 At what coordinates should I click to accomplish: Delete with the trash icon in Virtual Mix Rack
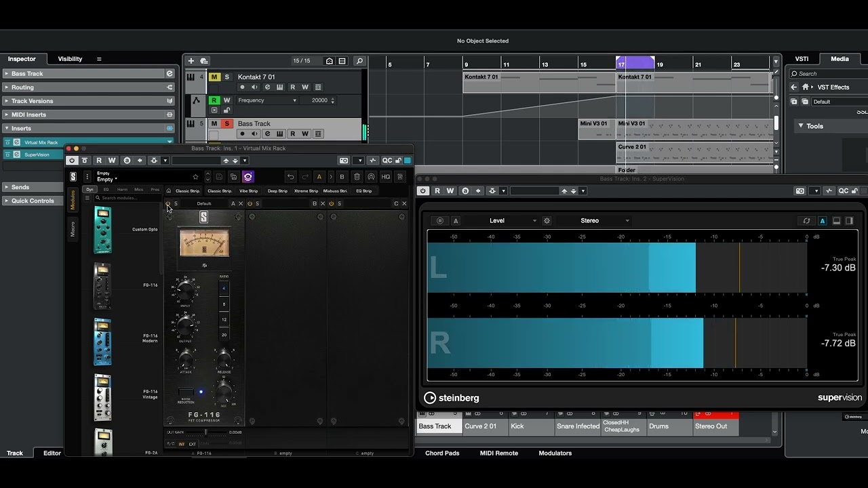(357, 177)
